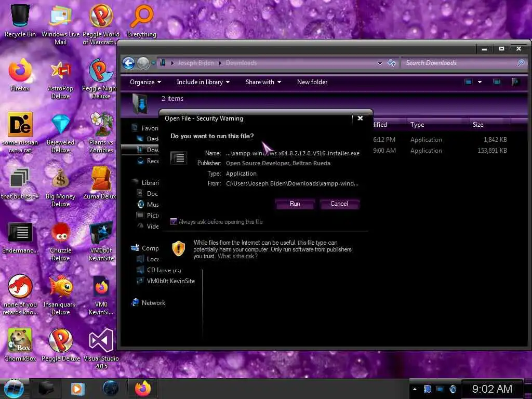Open the Everything search desktop icon
This screenshot has width=532, height=399.
point(141,20)
